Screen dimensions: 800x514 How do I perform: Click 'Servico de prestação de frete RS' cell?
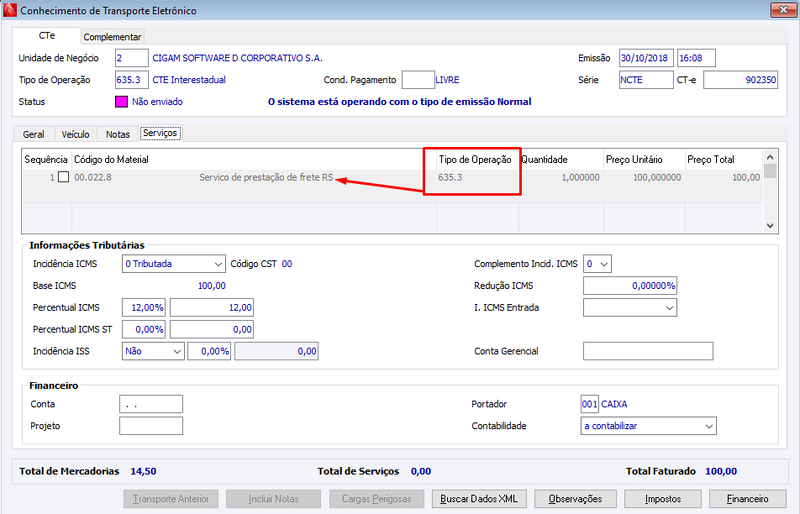click(266, 178)
